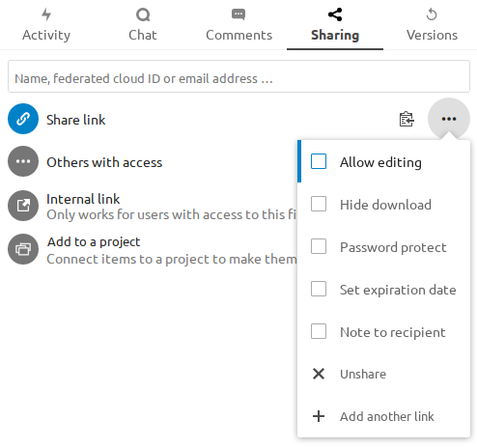Click the Comments speech bubble icon
The image size is (477, 448).
[238, 14]
